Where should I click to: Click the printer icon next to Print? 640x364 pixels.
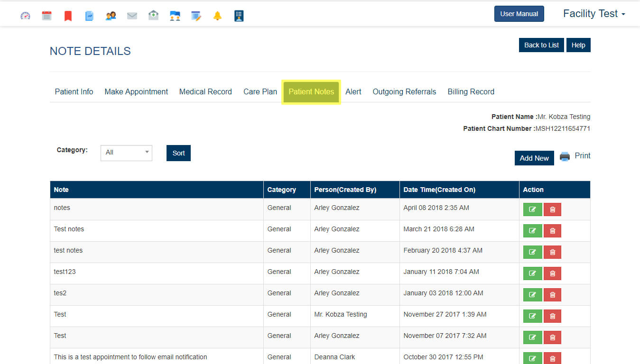(x=565, y=156)
